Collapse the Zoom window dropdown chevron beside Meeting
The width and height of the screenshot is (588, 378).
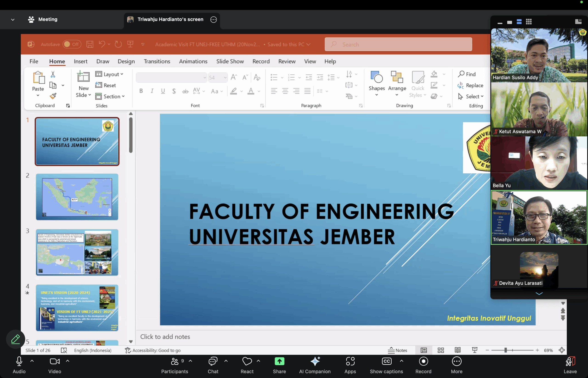(13, 19)
